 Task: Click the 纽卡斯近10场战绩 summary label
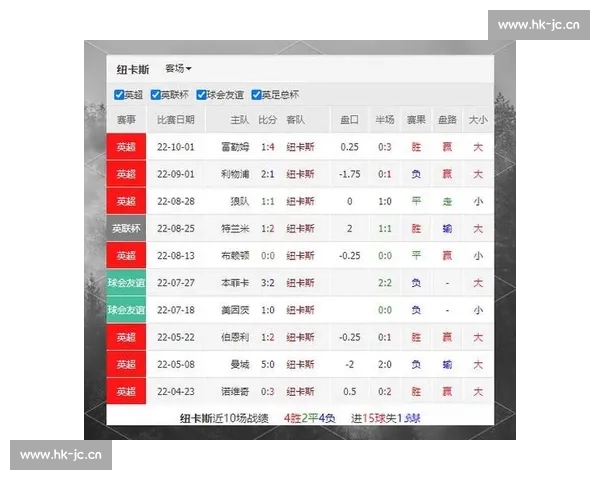coord(224,418)
